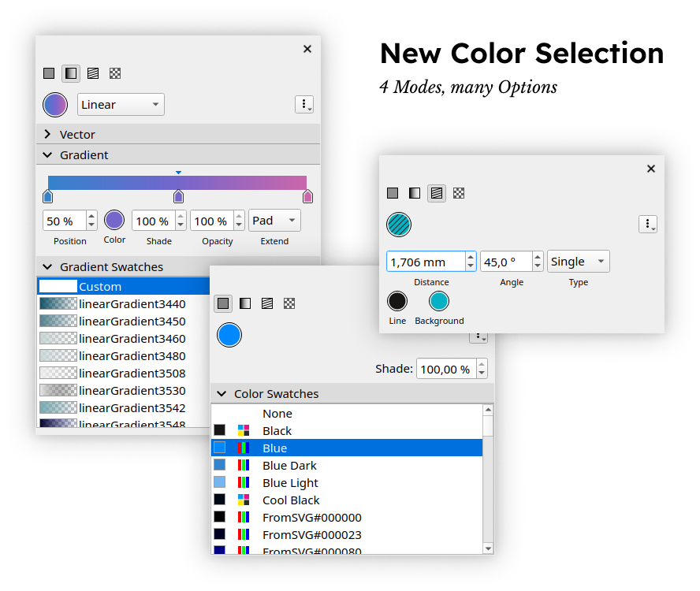Click the Opacity 100 % field
The image size is (700, 591).
click(218, 221)
